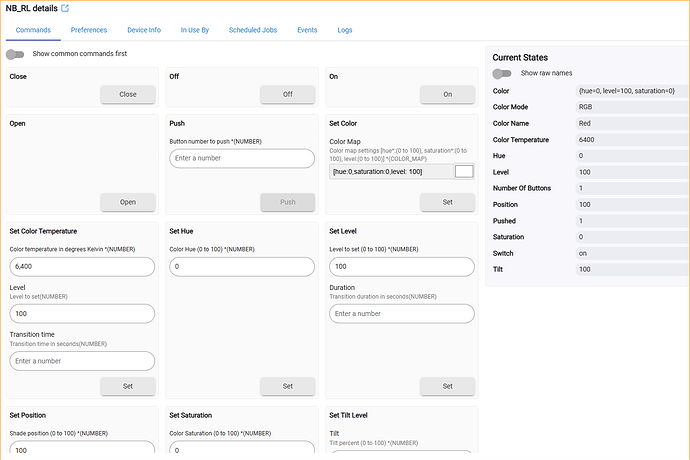
Task: View the Events tab
Action: pos(307,30)
